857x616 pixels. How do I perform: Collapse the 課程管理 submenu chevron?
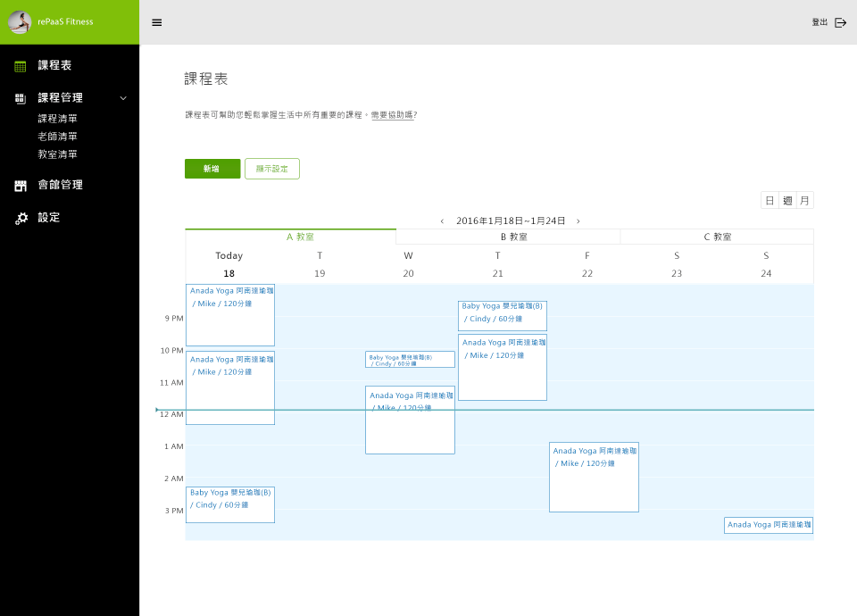click(x=123, y=98)
